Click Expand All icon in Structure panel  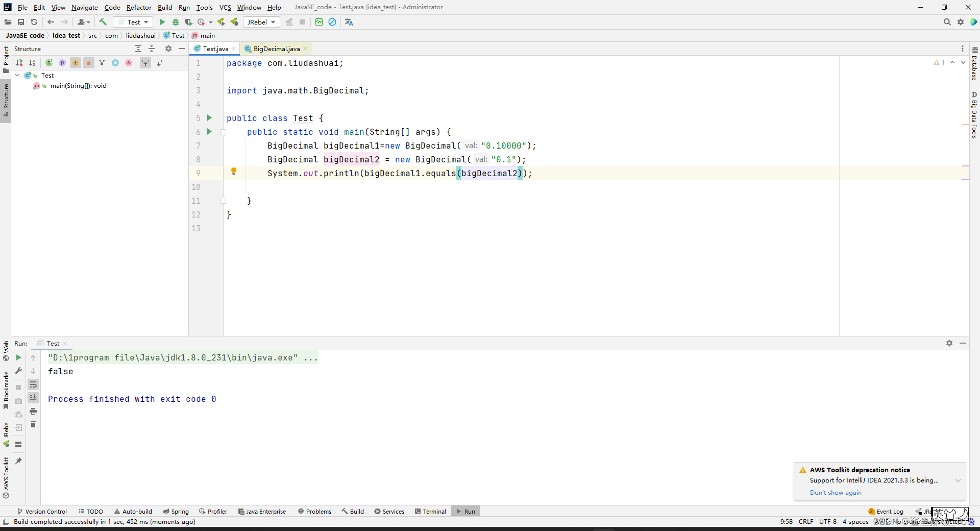tap(138, 49)
